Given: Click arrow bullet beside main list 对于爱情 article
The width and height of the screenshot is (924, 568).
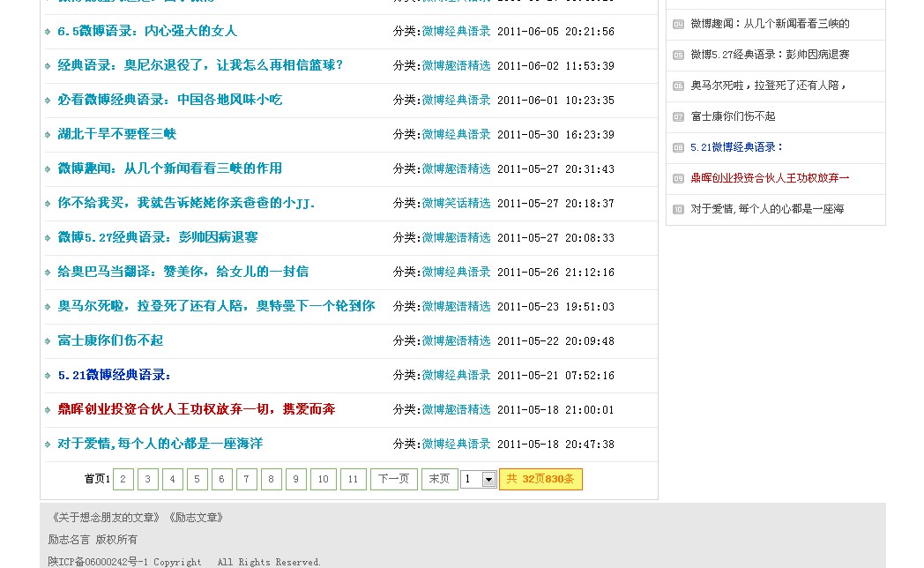Looking at the screenshot, I should click(x=48, y=444).
